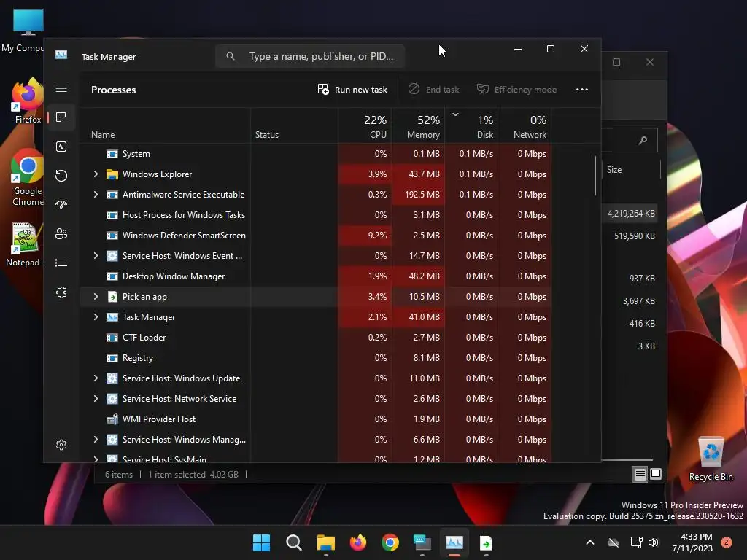The height and width of the screenshot is (560, 747).
Task: Click the WMI Provider Host icon
Action: coord(112,419)
